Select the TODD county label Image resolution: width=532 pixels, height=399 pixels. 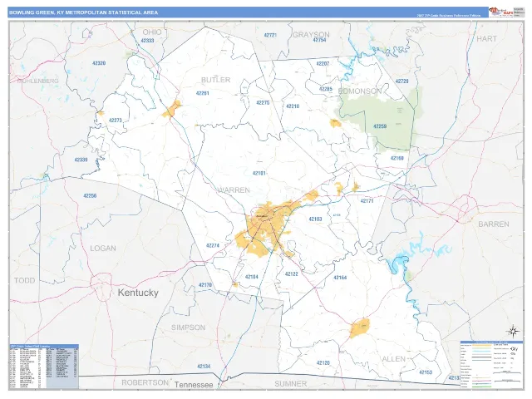[x=24, y=280]
